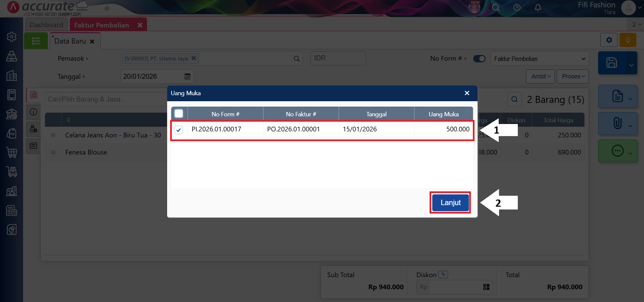Expand the Proses dropdown menu
Viewport: 644px width, 302px height.
tap(573, 76)
